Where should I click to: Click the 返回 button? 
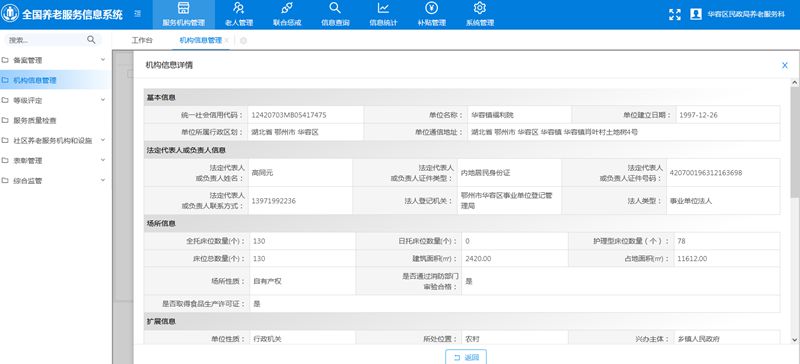click(x=466, y=357)
